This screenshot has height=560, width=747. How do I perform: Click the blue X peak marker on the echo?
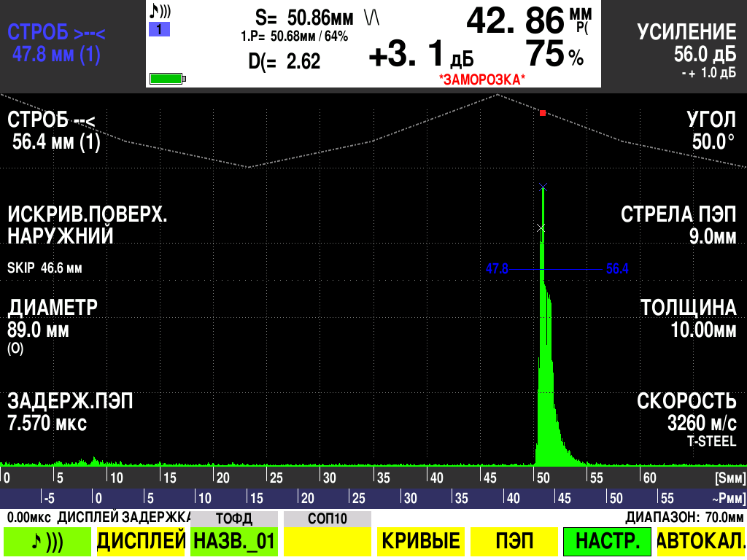coord(543,187)
